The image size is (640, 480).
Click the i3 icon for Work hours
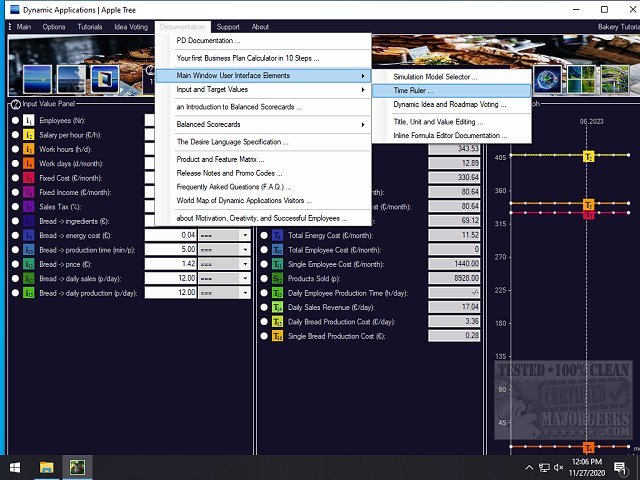[29, 149]
